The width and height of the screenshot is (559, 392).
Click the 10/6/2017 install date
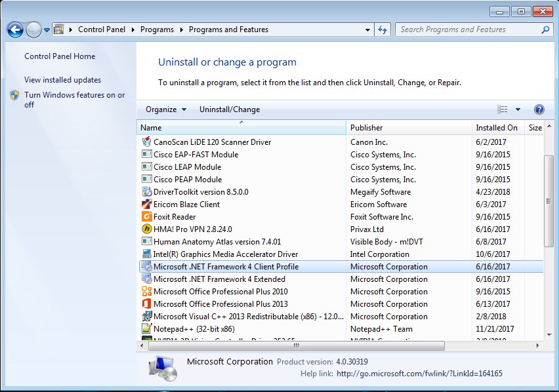coord(493,254)
